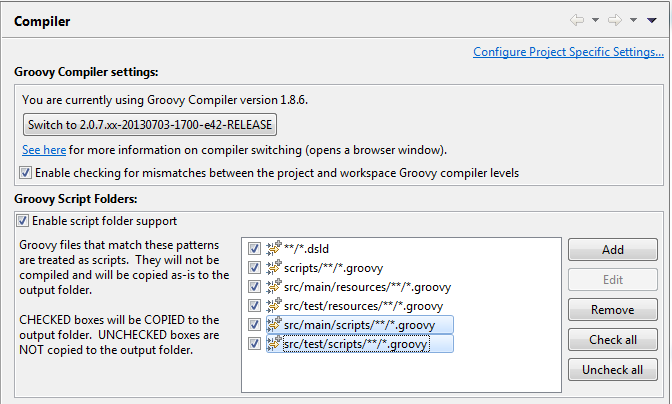Click the src/test/scripts pattern icon
The width and height of the screenshot is (672, 404).
pos(273,344)
